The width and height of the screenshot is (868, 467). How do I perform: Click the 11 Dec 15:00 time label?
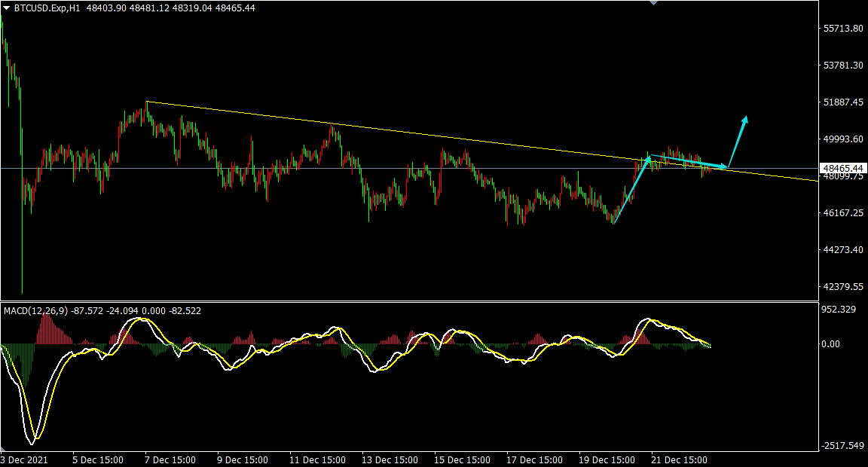(318, 460)
